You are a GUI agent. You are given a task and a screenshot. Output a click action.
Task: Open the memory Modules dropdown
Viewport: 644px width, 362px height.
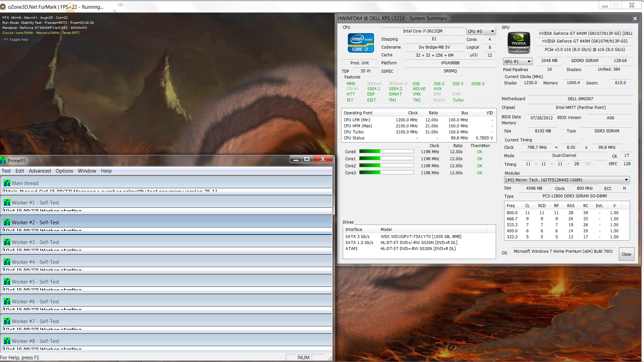point(567,180)
